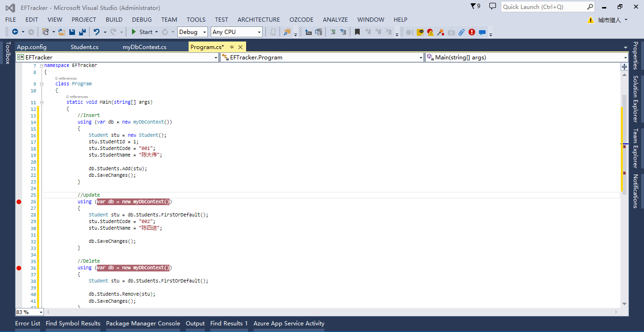Screen dimensions: 644x332
Task: Click the Navigate Backward arrow
Action: [15, 32]
